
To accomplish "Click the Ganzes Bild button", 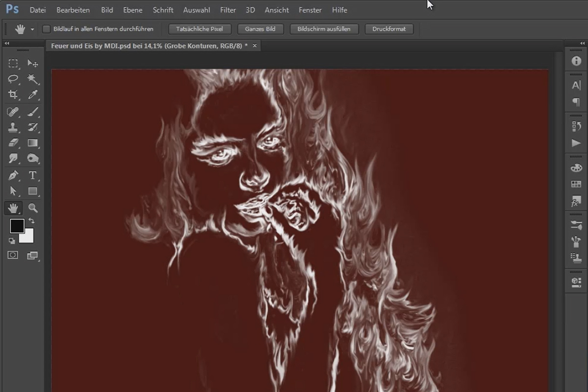I will (260, 29).
